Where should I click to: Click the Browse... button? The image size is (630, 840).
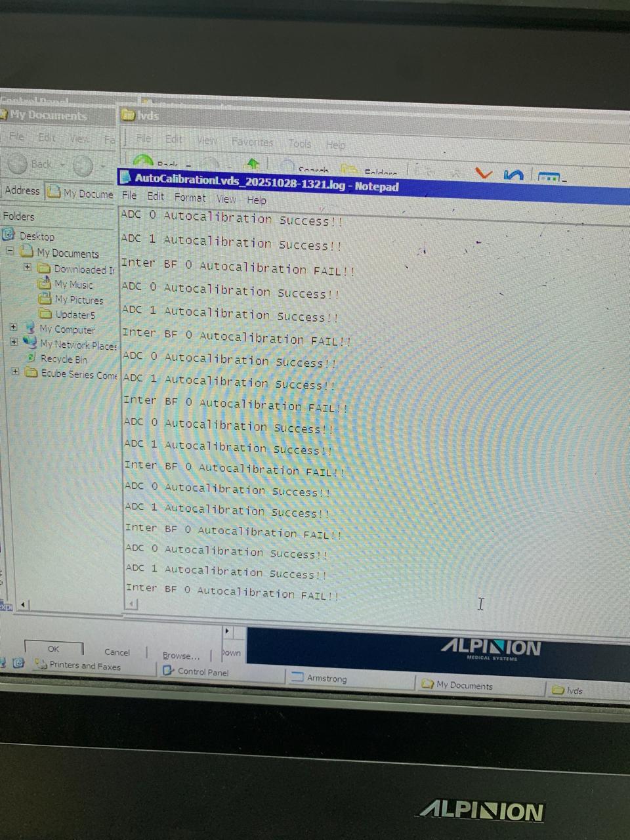[x=180, y=655]
